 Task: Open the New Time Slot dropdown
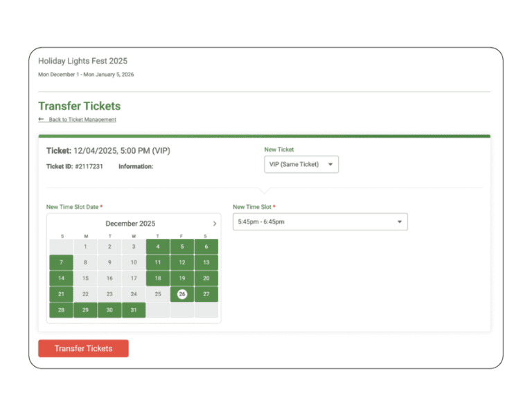[320, 221]
